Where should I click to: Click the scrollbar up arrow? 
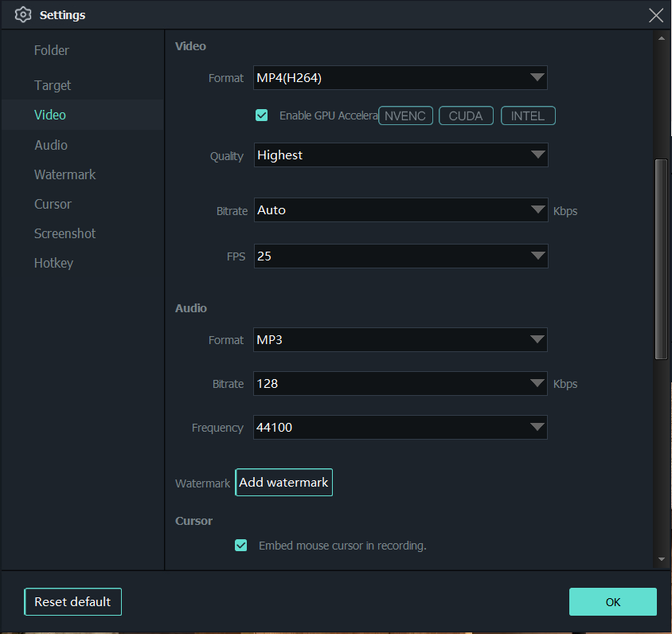coord(662,38)
